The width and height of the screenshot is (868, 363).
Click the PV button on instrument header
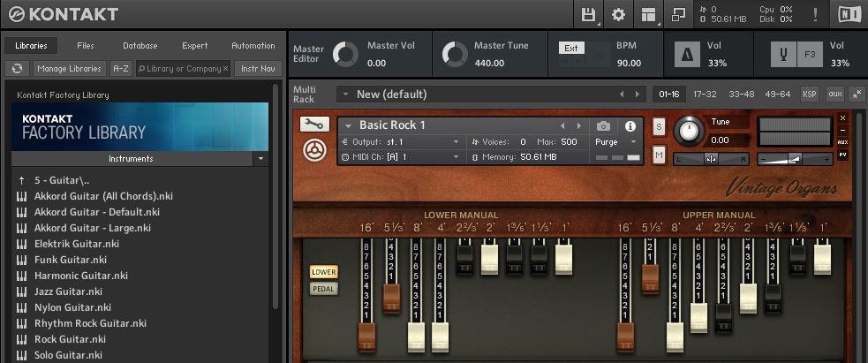pos(842,155)
